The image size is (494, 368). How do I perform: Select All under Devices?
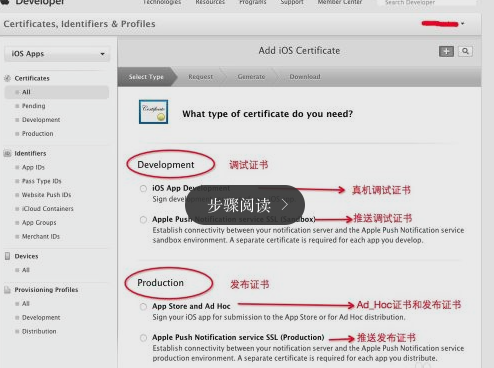tap(26, 270)
